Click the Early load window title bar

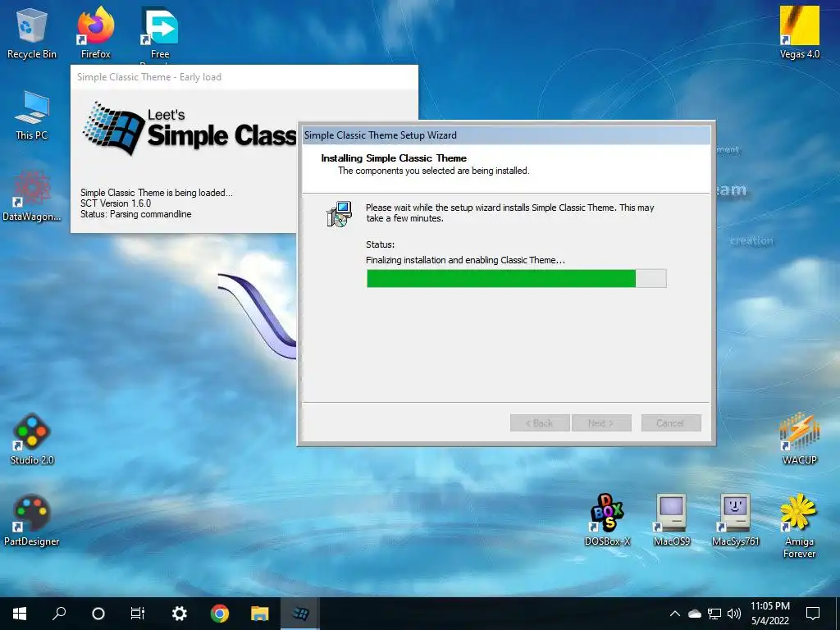[244, 77]
